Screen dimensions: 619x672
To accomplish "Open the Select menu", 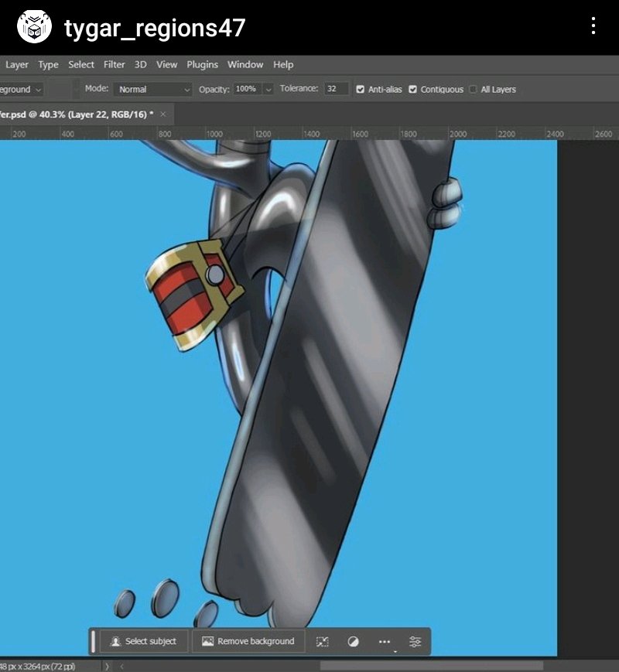I will coord(81,65).
